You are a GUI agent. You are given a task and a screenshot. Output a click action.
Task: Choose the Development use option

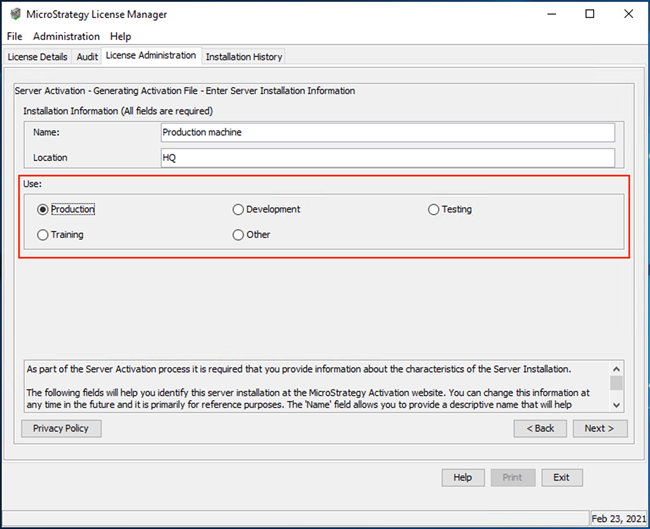pos(238,210)
